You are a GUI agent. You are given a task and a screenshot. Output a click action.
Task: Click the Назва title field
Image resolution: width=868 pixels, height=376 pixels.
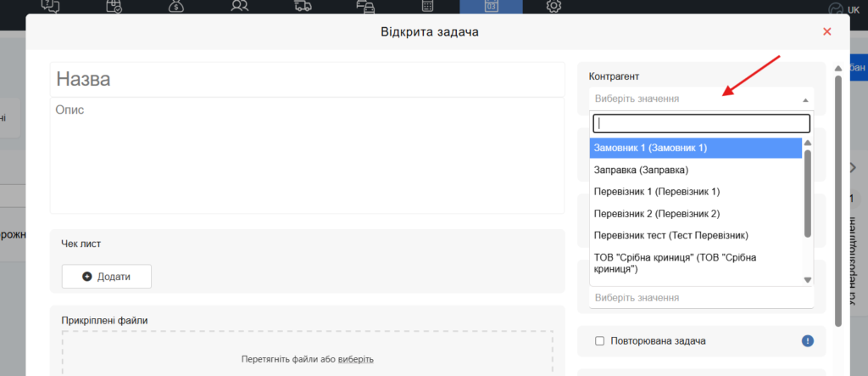click(307, 79)
